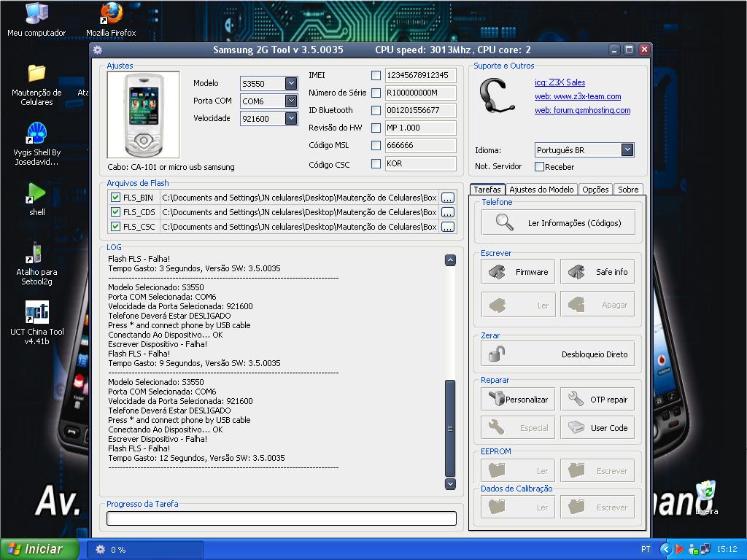747x560 pixels.
Task: Click the Código MSL field 666666
Action: (x=420, y=145)
